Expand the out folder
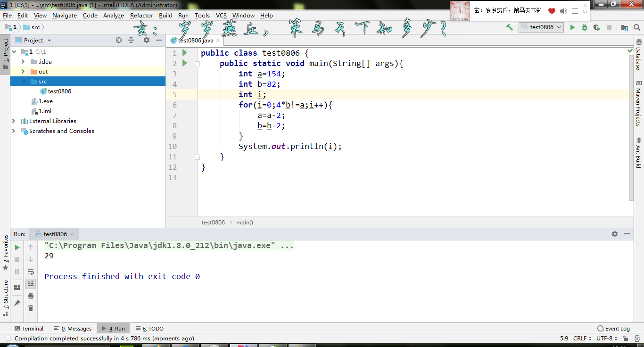 click(x=23, y=72)
